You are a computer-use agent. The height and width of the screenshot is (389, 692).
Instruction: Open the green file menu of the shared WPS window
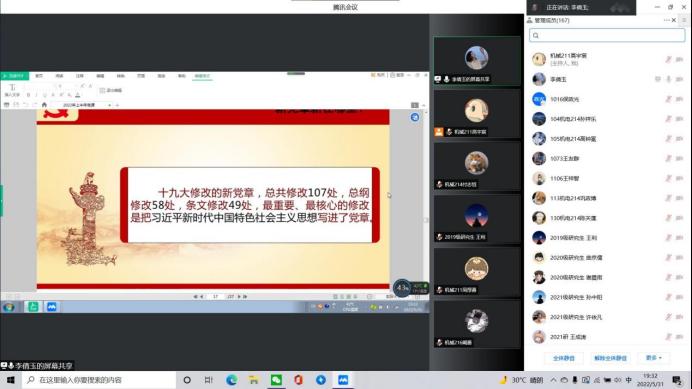(x=15, y=76)
